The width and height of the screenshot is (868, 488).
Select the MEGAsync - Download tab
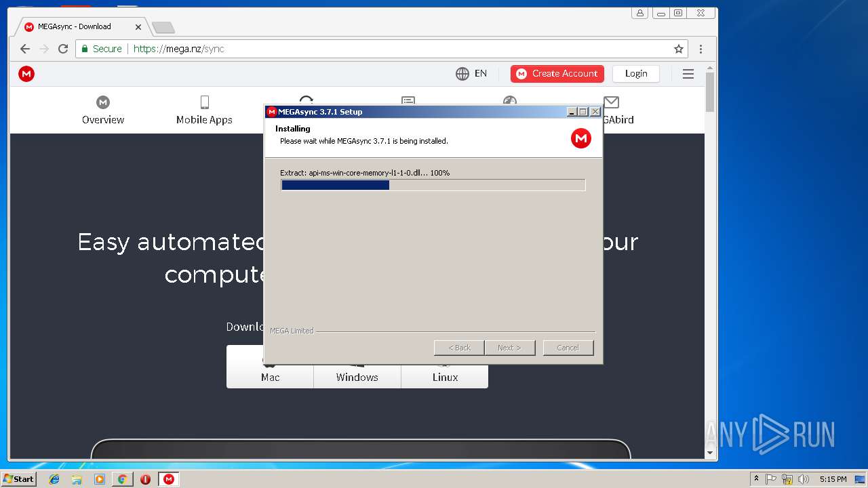coord(81,26)
